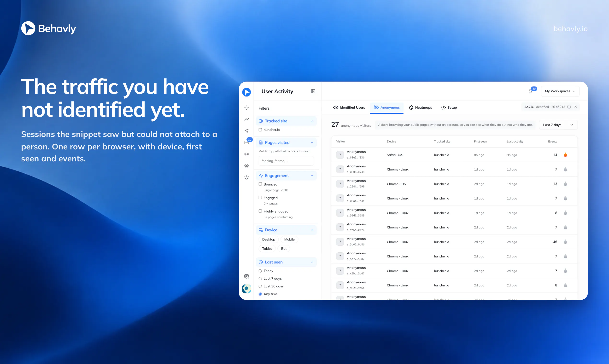Select the Any time radio option
The height and width of the screenshot is (364, 609).
260,294
